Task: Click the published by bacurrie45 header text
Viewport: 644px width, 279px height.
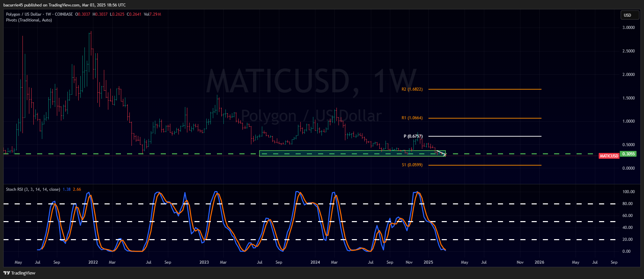Action: click(x=64, y=5)
